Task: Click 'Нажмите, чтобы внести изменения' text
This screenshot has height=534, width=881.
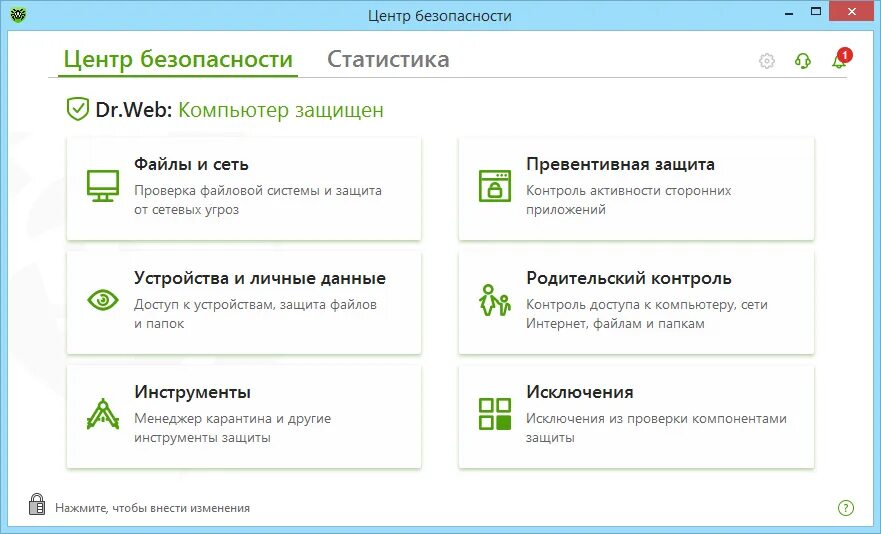Action: tap(152, 508)
